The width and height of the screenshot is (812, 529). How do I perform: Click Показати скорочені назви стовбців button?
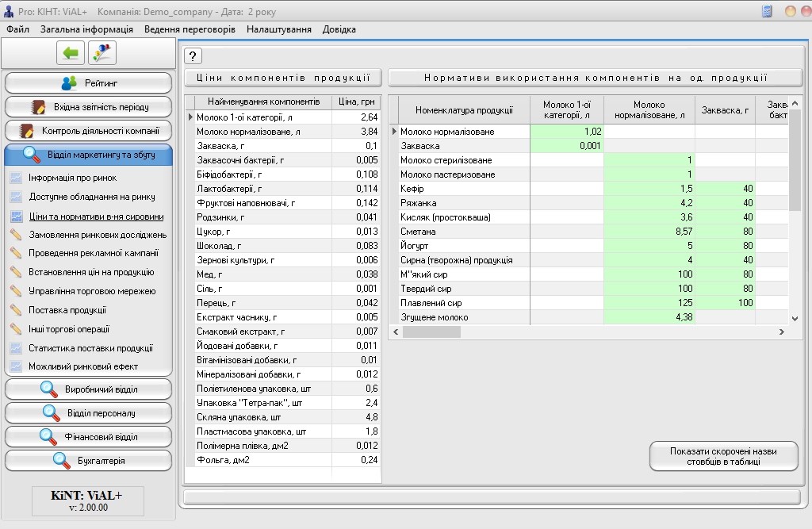coord(724,456)
